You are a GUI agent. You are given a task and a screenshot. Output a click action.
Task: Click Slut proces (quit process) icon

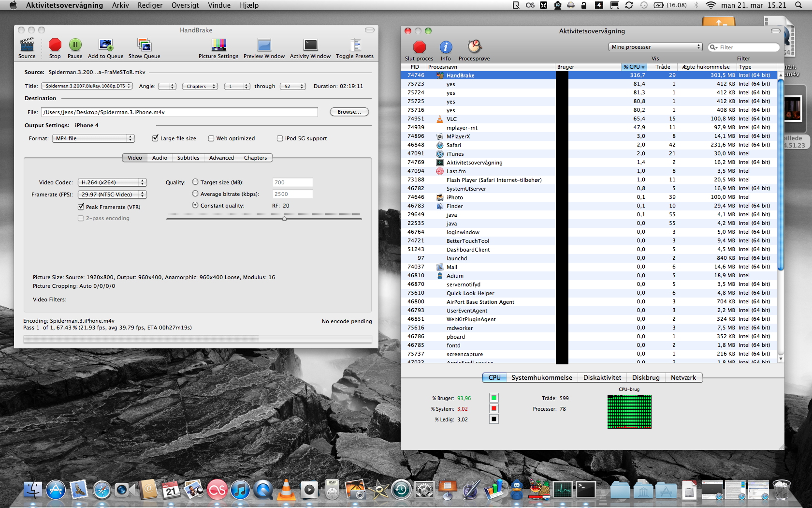tap(419, 47)
